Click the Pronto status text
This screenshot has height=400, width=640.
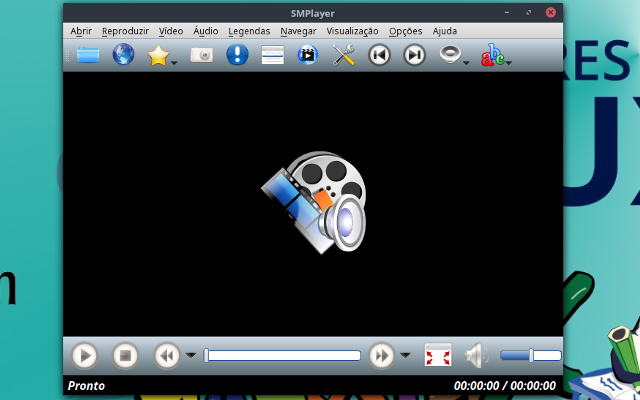pos(86,386)
